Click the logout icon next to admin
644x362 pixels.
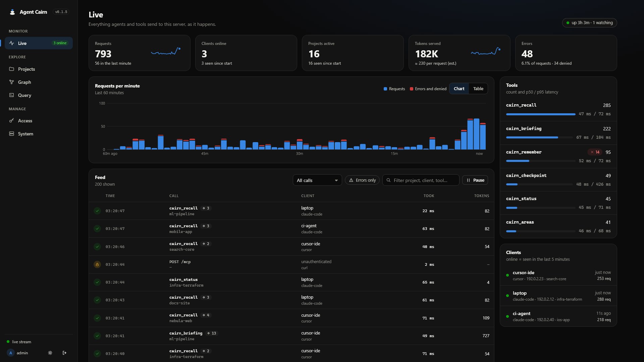coord(64,353)
